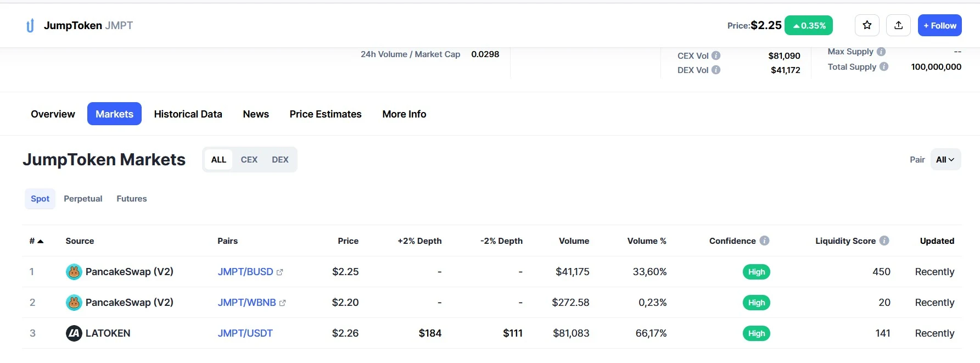Sort by -2% Depth column
This screenshot has width=980, height=363.
point(501,241)
